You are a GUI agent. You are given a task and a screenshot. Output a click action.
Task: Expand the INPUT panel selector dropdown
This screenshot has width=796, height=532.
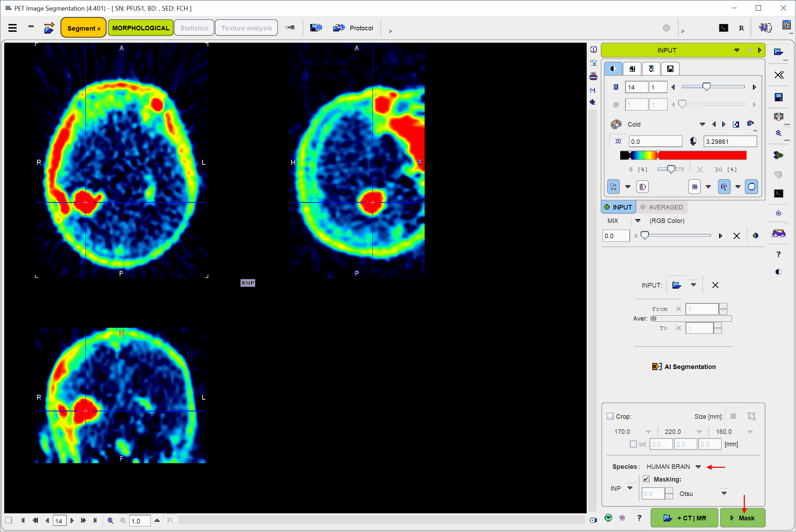[x=737, y=50]
